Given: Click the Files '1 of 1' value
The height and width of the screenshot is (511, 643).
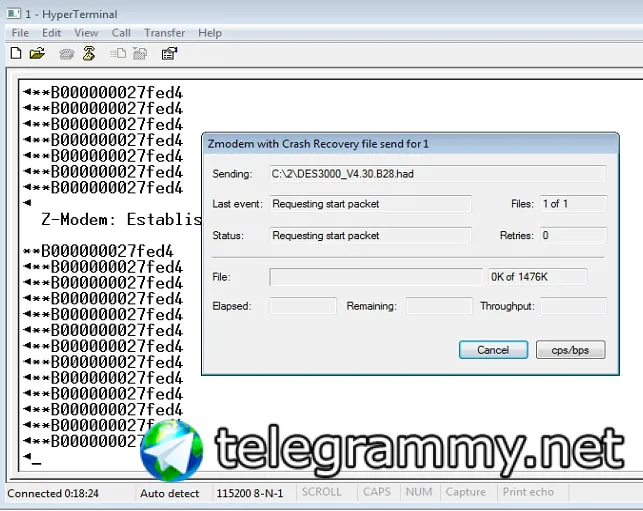Looking at the screenshot, I should [x=573, y=204].
